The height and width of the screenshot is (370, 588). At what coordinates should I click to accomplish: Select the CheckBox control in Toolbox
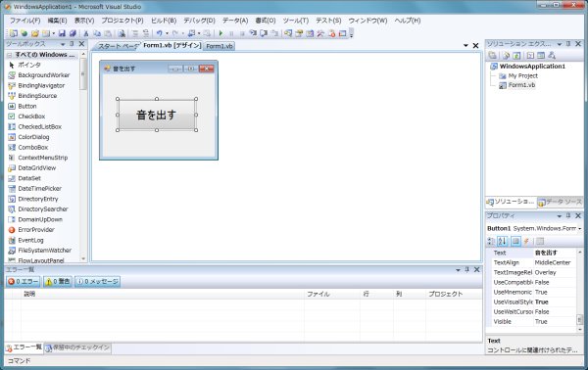pos(31,116)
